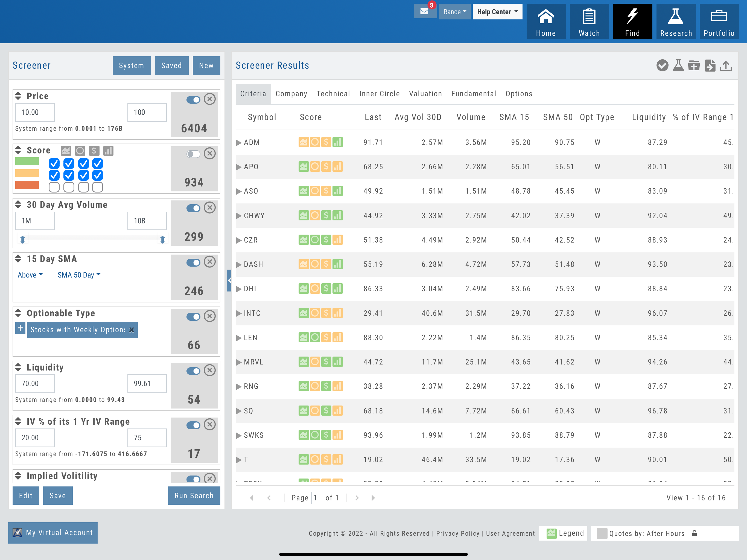Switch to the Criteria tab
This screenshot has width=747, height=560.
[253, 94]
